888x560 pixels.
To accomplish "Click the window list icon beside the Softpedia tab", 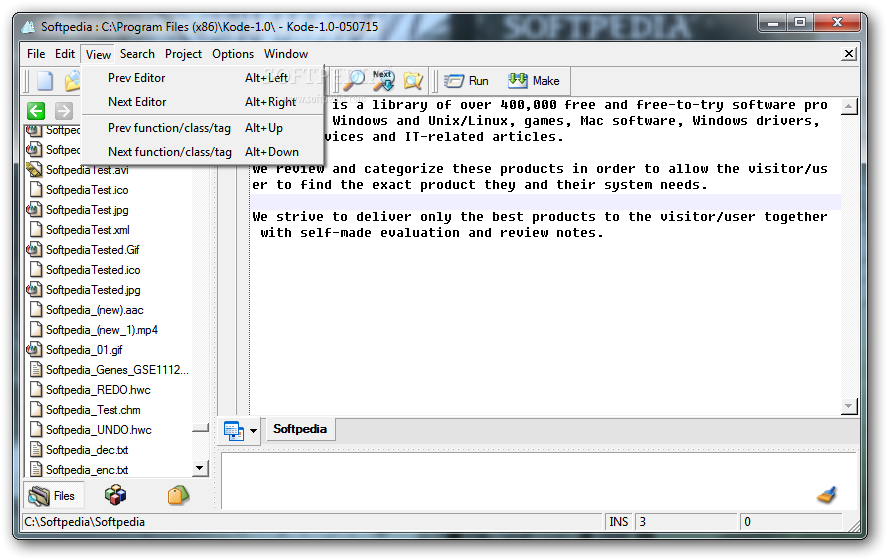I will pyautogui.click(x=234, y=430).
